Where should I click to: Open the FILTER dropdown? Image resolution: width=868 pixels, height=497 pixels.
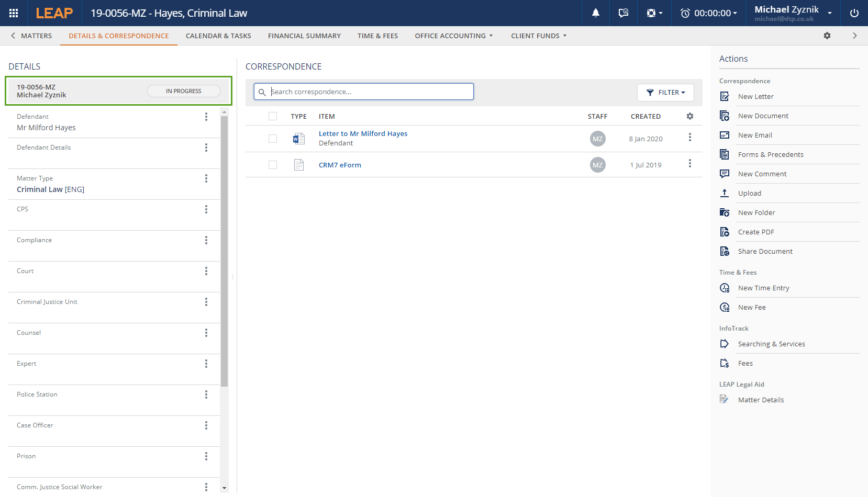coord(665,92)
